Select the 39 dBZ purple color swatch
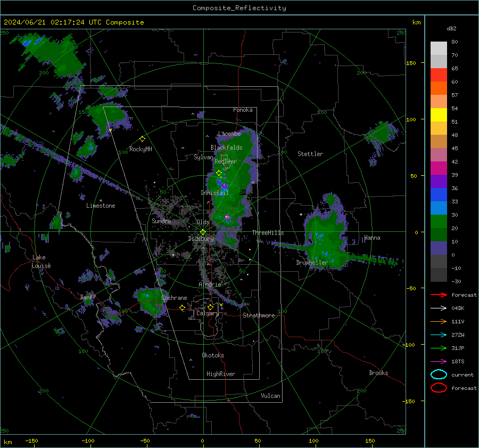 (439, 181)
